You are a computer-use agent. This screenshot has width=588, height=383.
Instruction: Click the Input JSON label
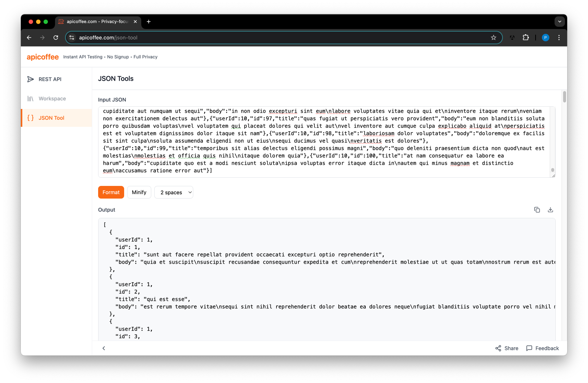click(112, 100)
